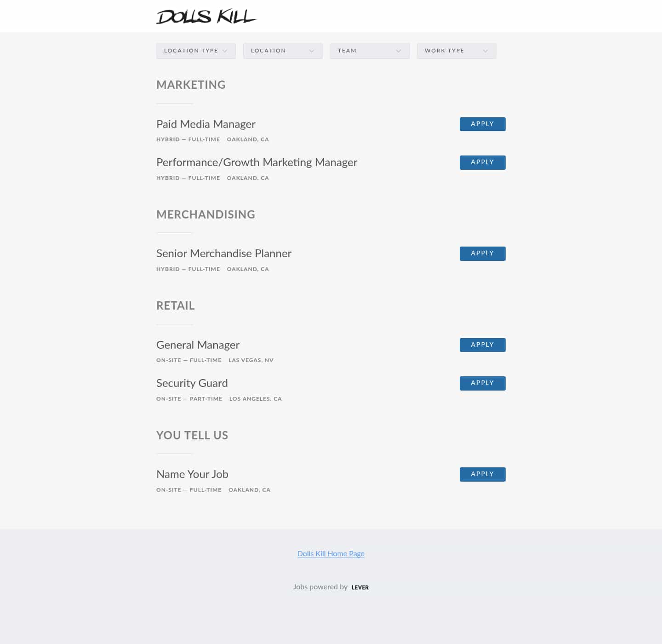
Task: Apply for the Security Guard position
Action: [x=482, y=383]
